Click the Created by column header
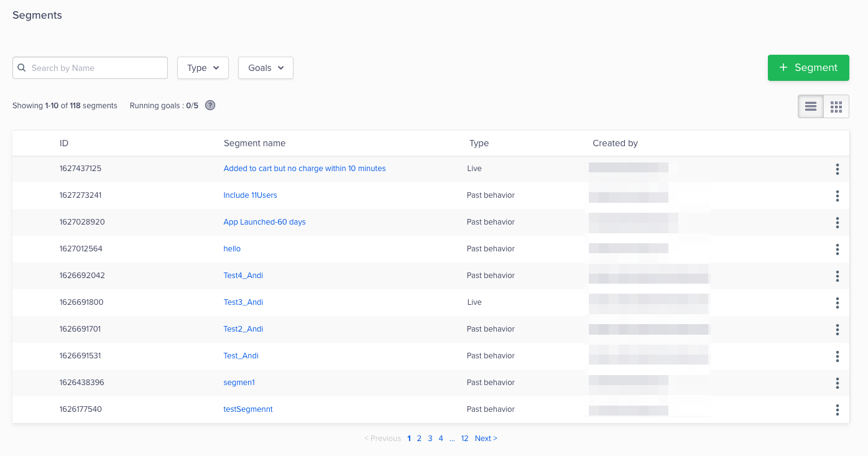This screenshot has height=456, width=868. [x=615, y=143]
